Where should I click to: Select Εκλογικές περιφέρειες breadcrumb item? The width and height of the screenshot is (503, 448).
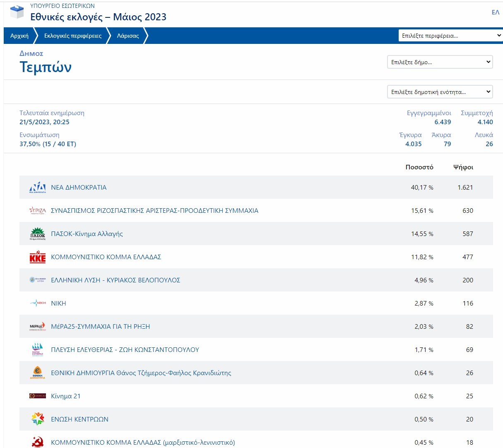73,36
